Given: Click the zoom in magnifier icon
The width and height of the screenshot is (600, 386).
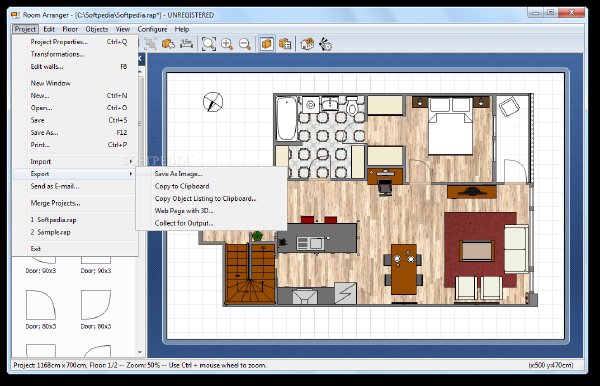Looking at the screenshot, I should coord(227,44).
